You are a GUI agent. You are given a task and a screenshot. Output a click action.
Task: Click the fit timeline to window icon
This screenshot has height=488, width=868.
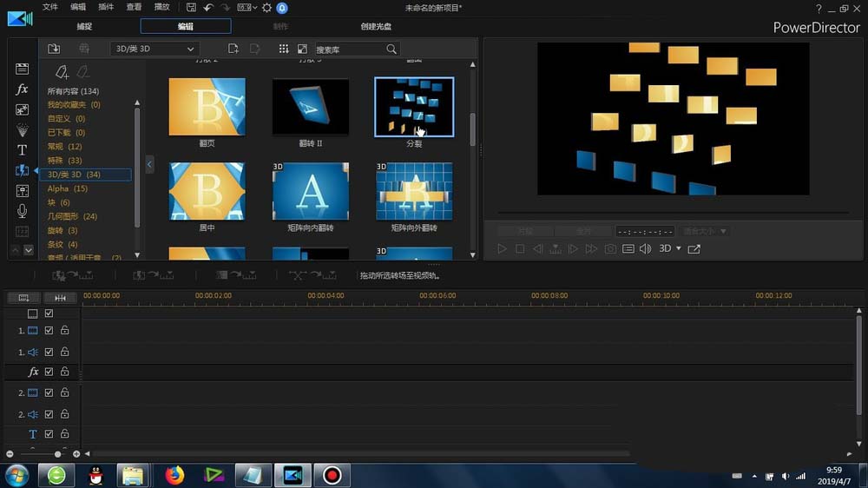pyautogui.click(x=60, y=298)
